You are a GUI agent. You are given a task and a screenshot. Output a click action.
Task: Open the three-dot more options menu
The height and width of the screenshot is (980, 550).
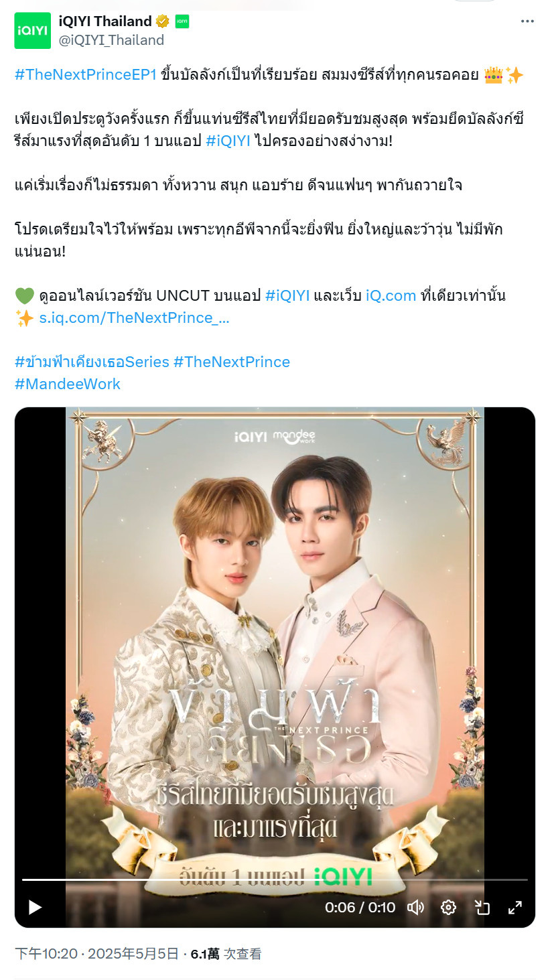(x=528, y=21)
